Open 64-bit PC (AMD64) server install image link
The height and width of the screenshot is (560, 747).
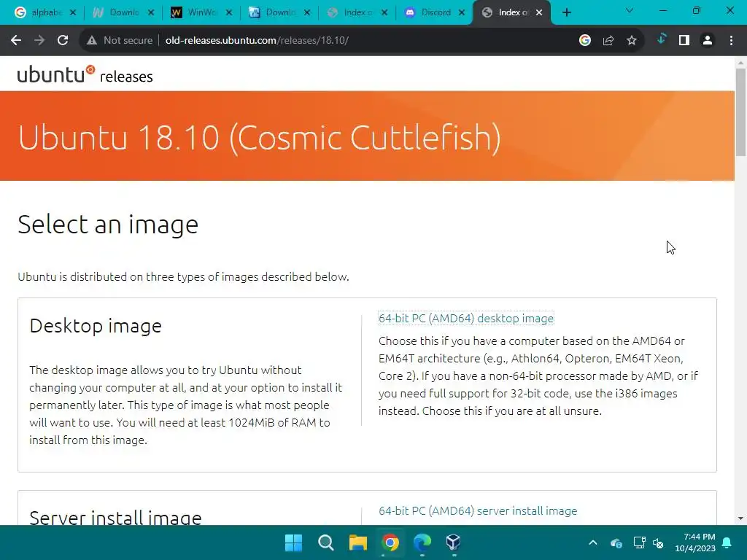478,510
